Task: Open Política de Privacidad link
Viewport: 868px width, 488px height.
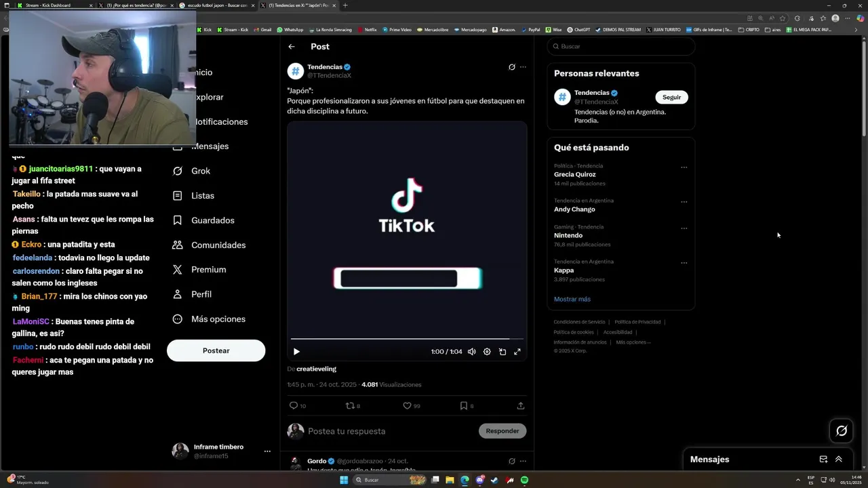Action: click(637, 322)
